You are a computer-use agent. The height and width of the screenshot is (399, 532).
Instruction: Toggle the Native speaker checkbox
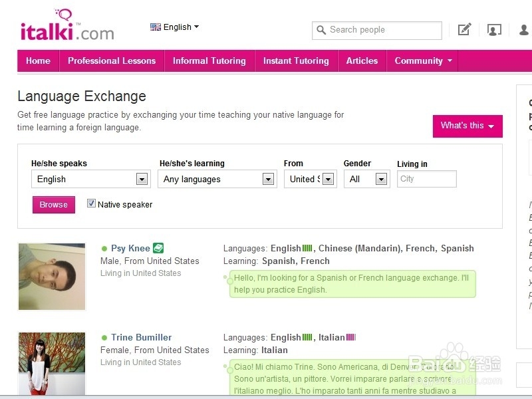[91, 203]
